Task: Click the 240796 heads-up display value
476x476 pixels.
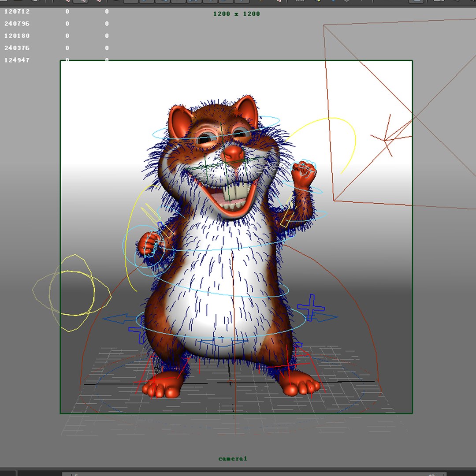Action: coord(17,24)
